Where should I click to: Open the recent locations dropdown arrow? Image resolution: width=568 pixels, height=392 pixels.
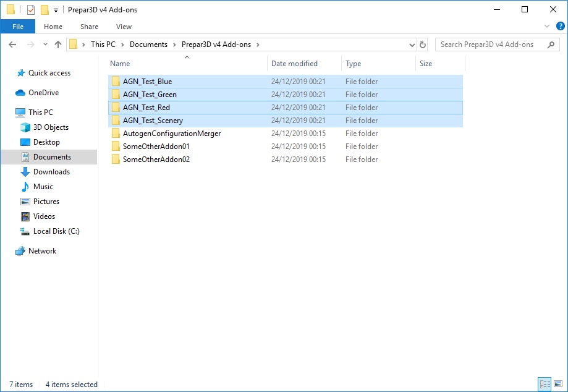point(45,45)
